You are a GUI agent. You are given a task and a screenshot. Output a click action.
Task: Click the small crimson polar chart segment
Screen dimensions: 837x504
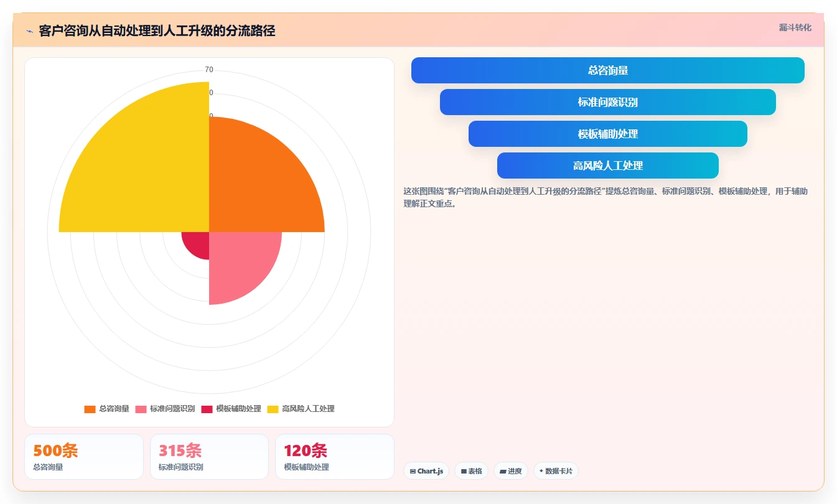[x=198, y=243]
